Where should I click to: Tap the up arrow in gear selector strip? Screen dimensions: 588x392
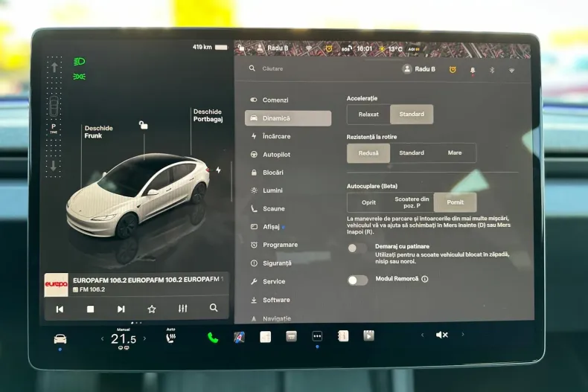(54, 67)
